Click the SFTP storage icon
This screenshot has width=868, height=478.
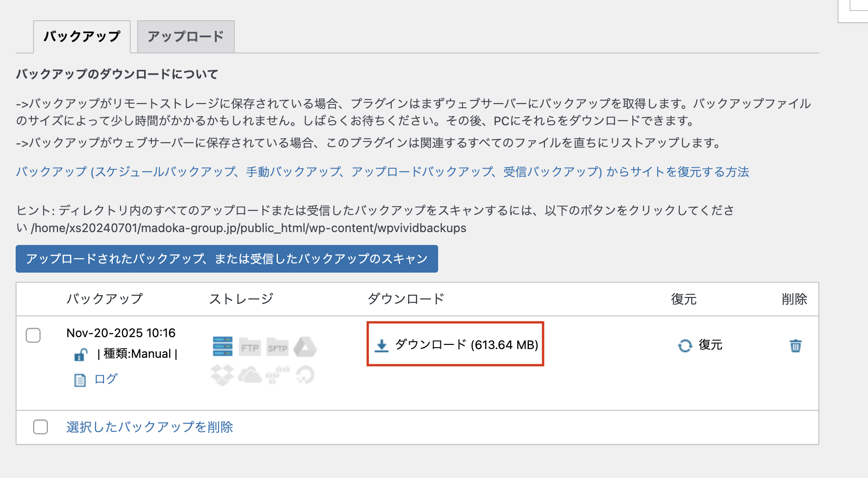point(277,348)
